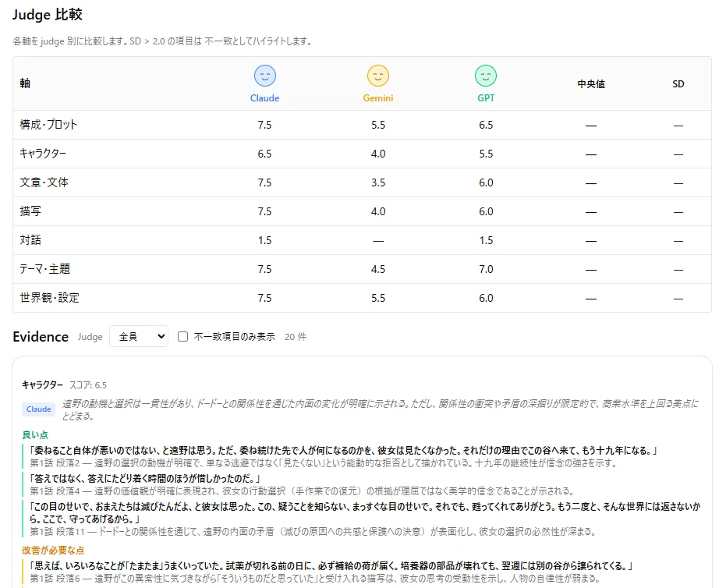This screenshot has width=726, height=588.
Task: Click the SD column header
Action: 678,83
